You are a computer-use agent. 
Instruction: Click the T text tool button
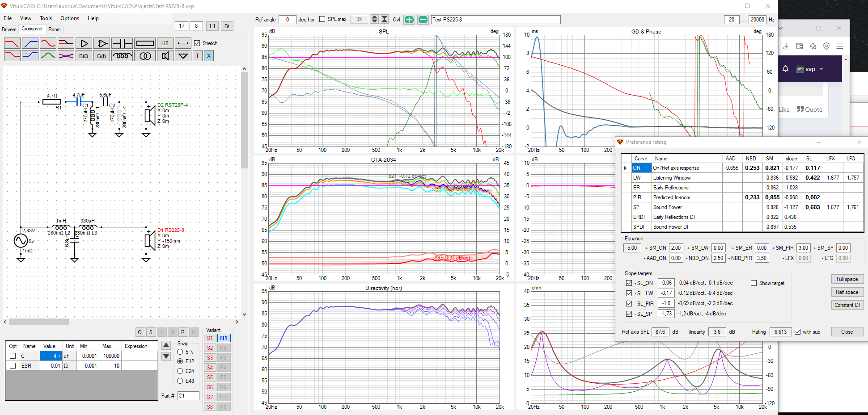[197, 56]
